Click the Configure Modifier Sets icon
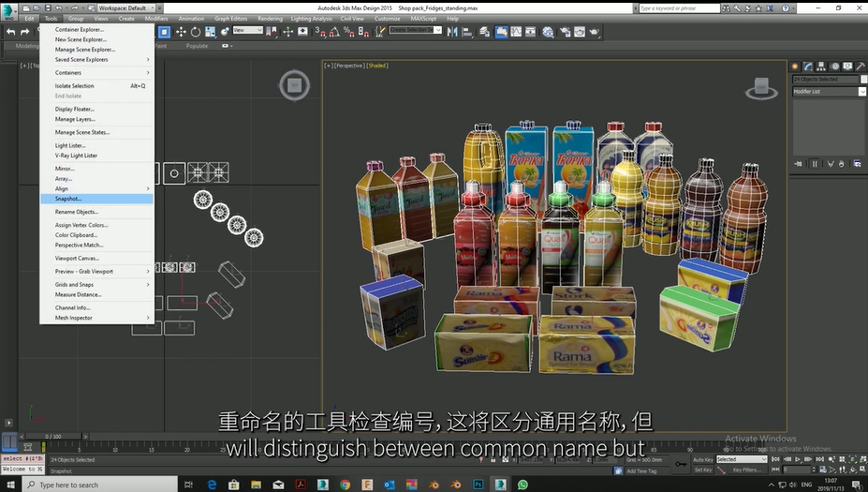The width and height of the screenshot is (868, 492). [857, 163]
